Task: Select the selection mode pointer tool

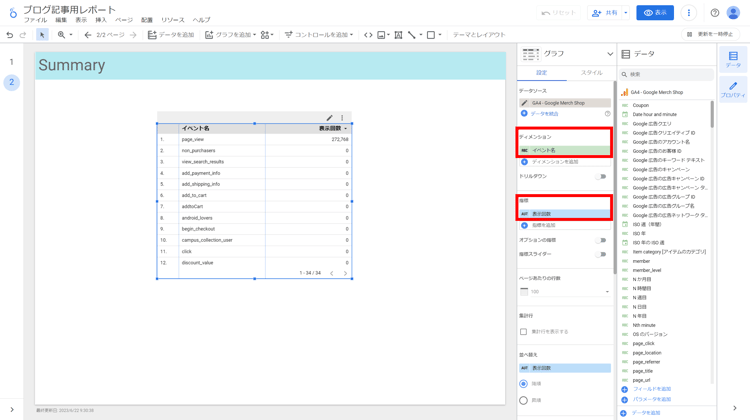Action: point(42,35)
